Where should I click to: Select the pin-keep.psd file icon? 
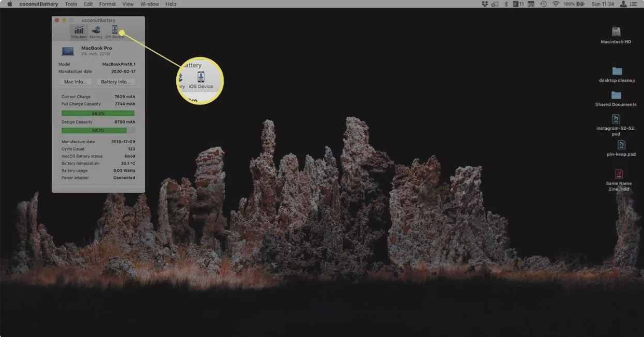point(621,145)
